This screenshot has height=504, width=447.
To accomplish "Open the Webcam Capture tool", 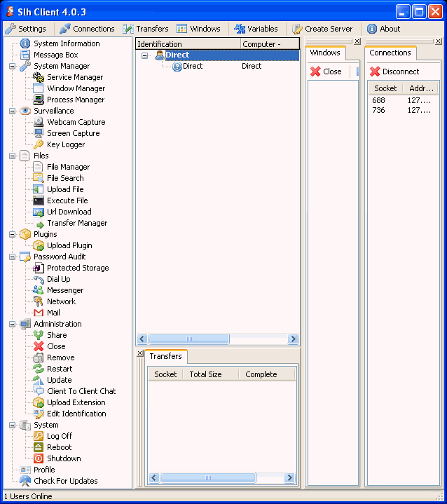I will tap(76, 122).
